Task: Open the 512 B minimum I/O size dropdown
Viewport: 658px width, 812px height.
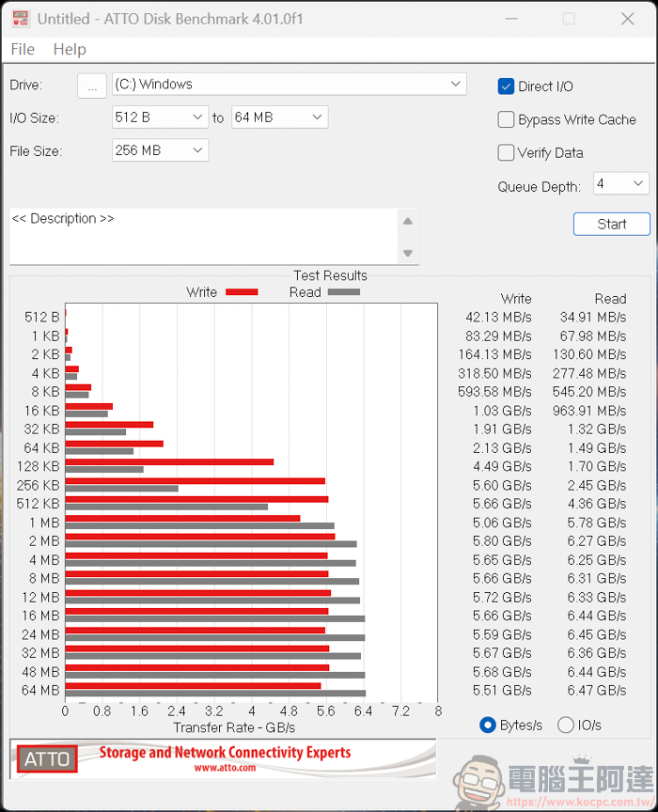Action: point(159,117)
